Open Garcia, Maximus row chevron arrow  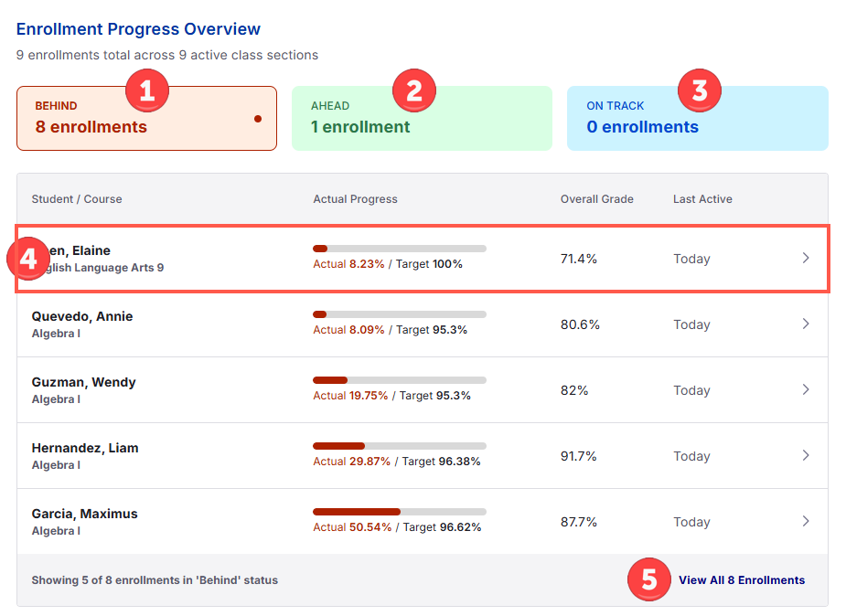tap(806, 521)
